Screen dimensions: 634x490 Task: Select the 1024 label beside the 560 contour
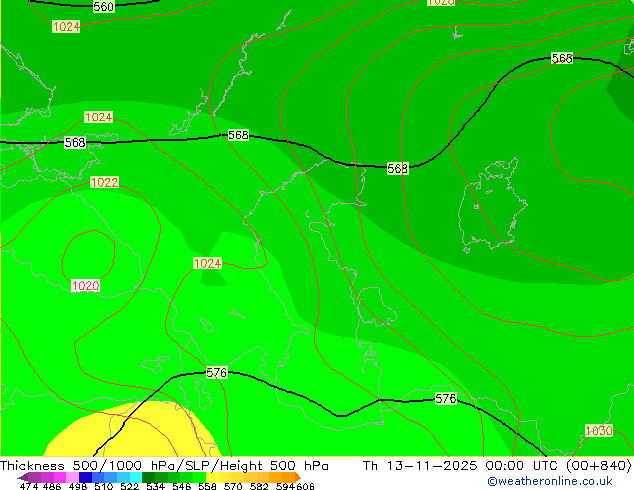[x=66, y=27]
